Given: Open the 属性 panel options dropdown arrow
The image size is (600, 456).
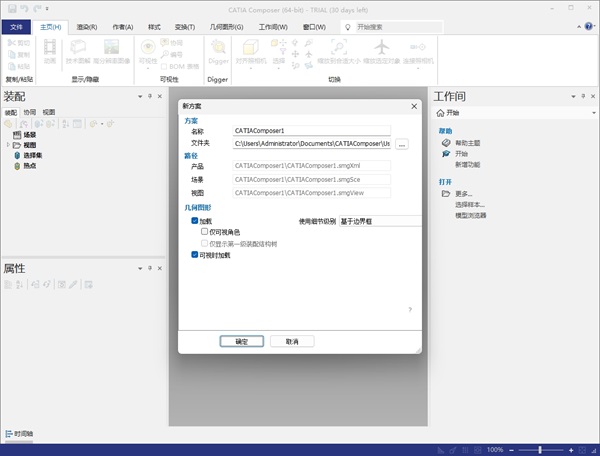Looking at the screenshot, I should 140,269.
